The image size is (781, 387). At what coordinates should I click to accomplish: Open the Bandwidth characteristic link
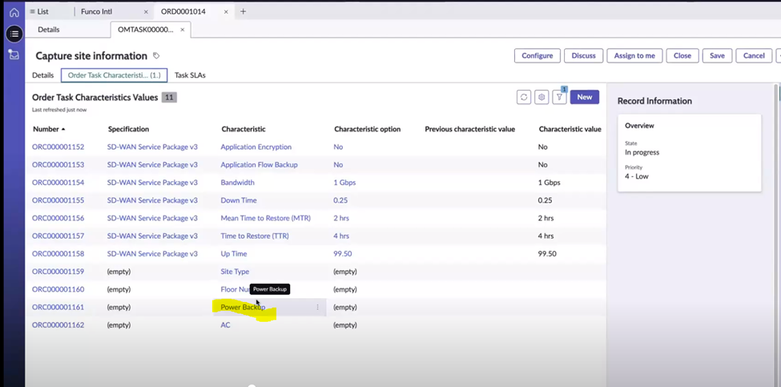point(238,183)
